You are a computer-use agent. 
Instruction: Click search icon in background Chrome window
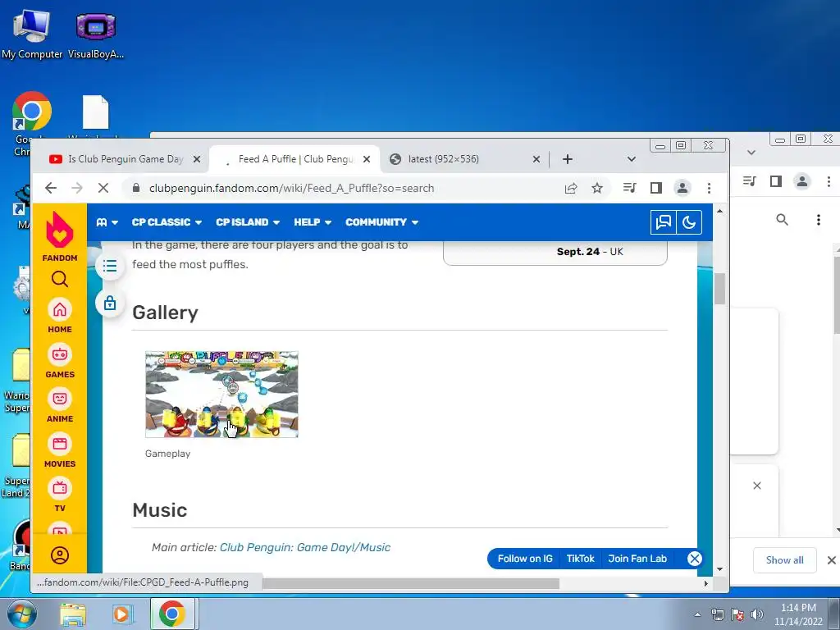782,219
